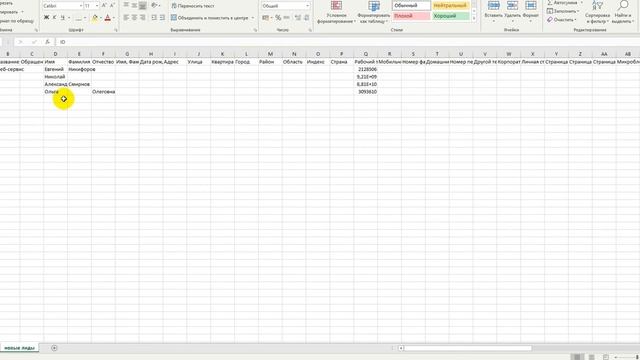The image size is (640, 360).
Task: Select the новые лиды sheet tab
Action: point(19,348)
